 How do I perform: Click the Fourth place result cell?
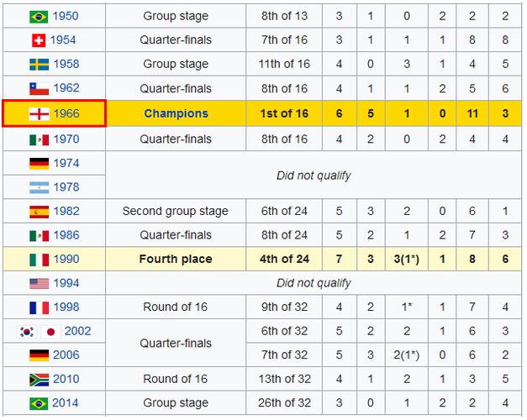click(x=176, y=260)
